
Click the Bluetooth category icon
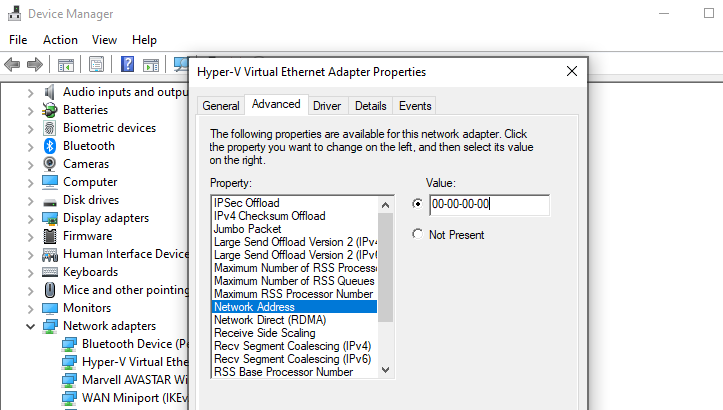pyautogui.click(x=50, y=146)
